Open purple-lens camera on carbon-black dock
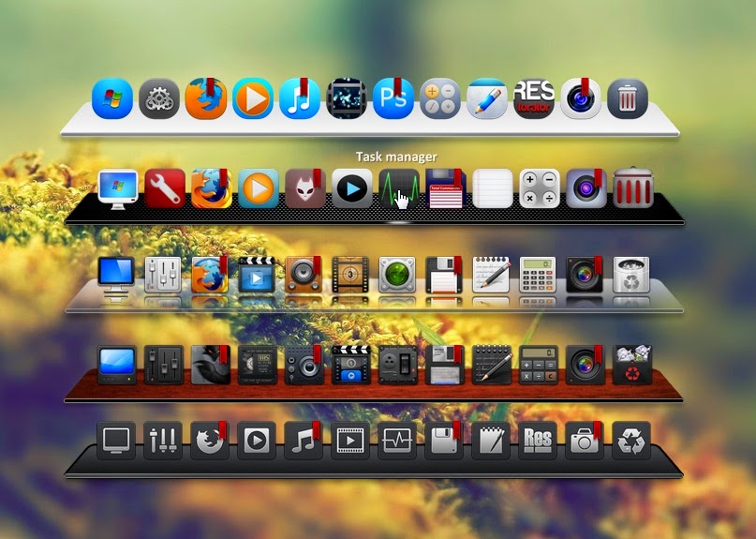This screenshot has width=756, height=539. point(586,188)
